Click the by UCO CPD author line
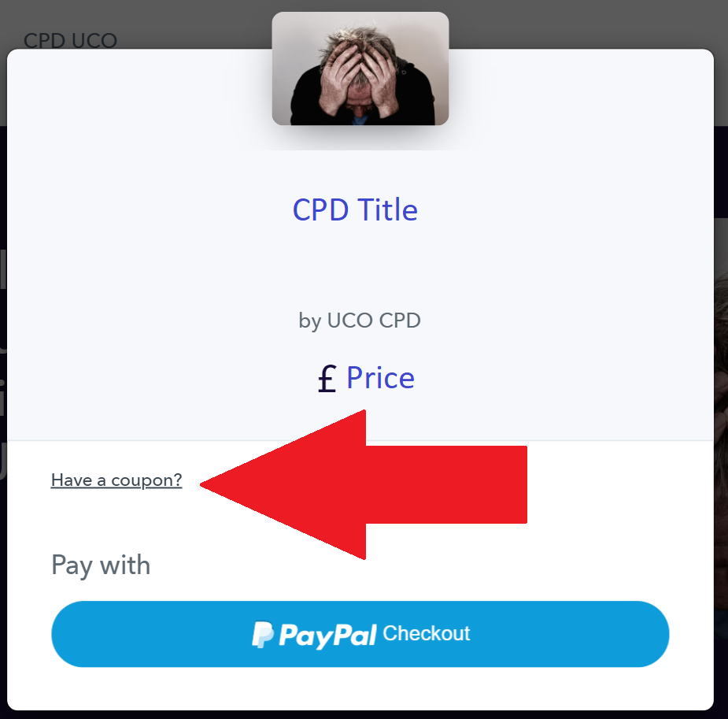This screenshot has width=728, height=719. point(360,321)
